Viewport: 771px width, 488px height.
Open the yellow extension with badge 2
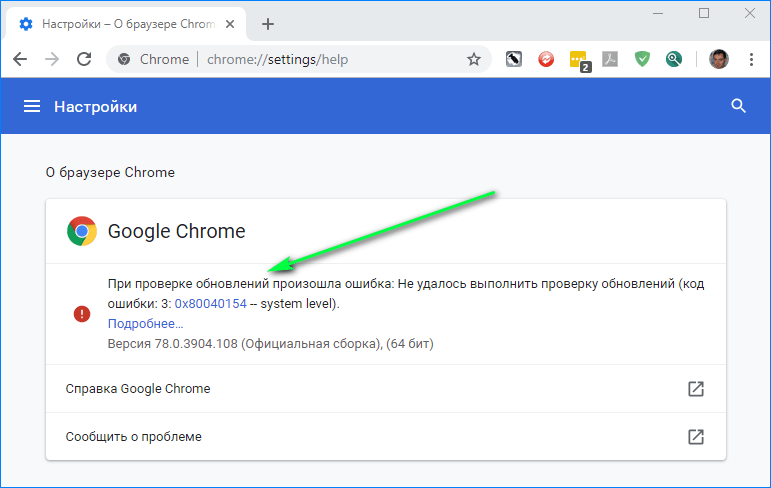579,61
